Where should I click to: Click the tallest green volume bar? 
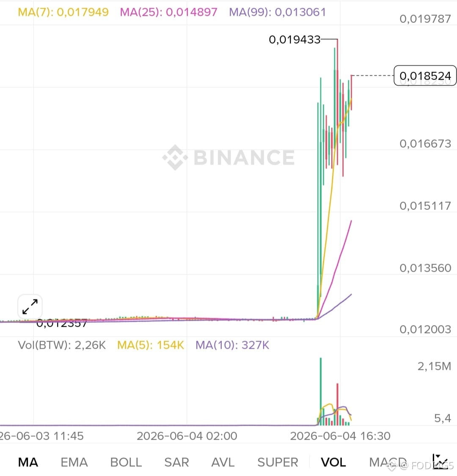(321, 392)
